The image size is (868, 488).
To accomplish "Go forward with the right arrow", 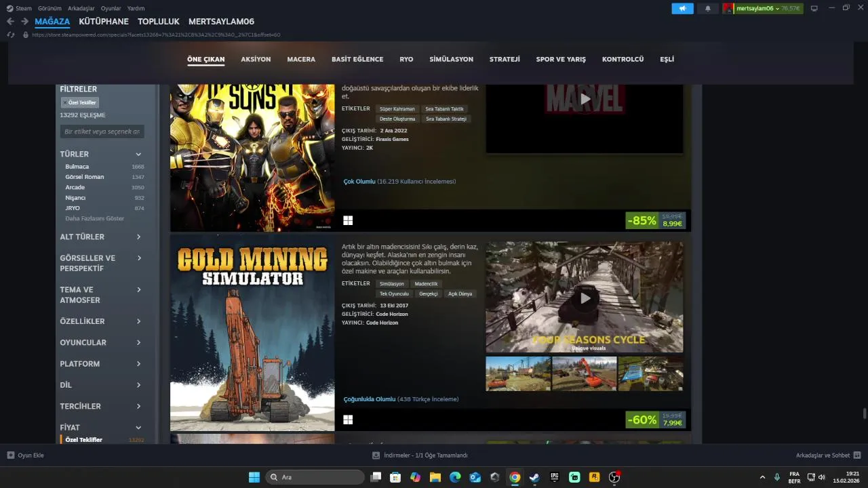I will [x=24, y=22].
